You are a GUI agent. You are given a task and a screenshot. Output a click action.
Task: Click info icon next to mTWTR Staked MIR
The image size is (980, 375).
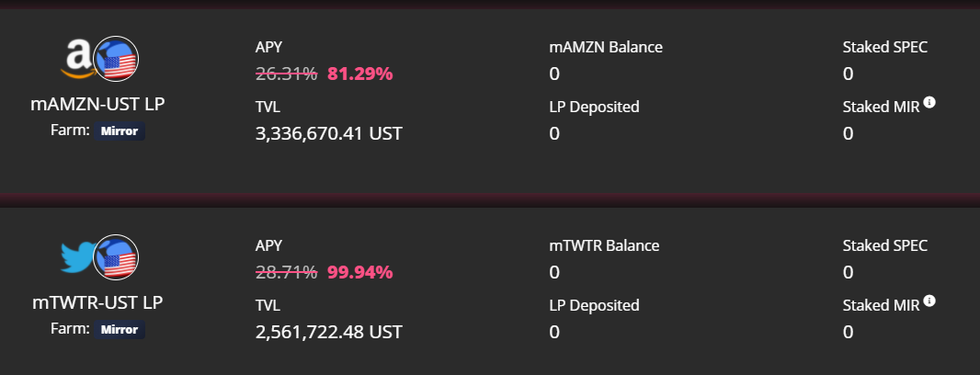coord(929,301)
